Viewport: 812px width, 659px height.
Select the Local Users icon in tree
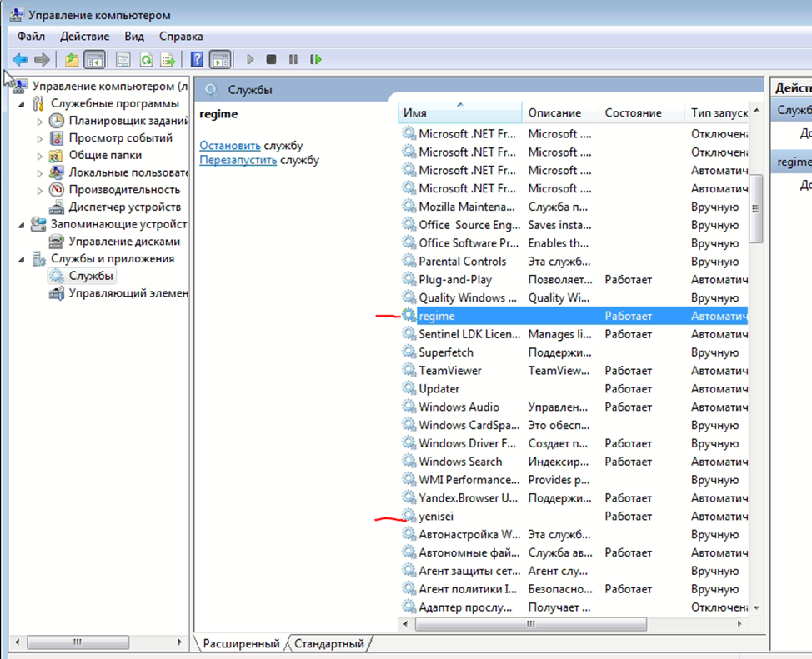56,172
